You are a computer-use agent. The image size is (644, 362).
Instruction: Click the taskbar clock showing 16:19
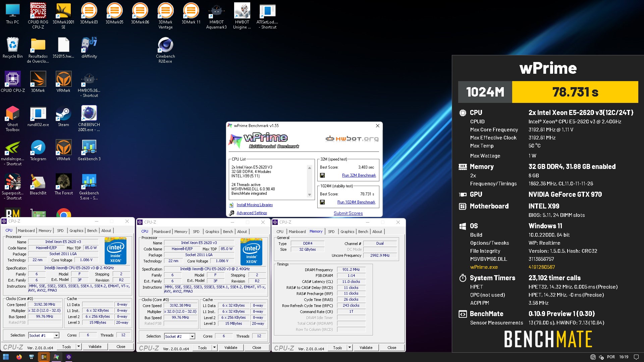pyautogui.click(x=624, y=357)
